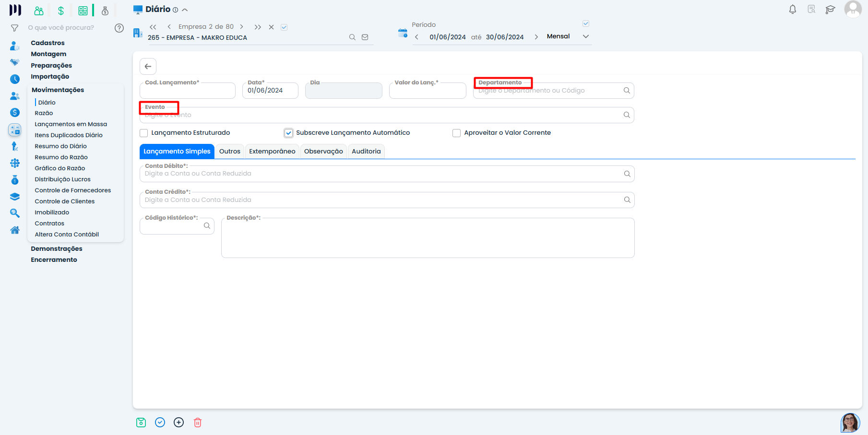Open the Auditoria tab
Viewport: 868px width, 435px height.
pos(366,152)
